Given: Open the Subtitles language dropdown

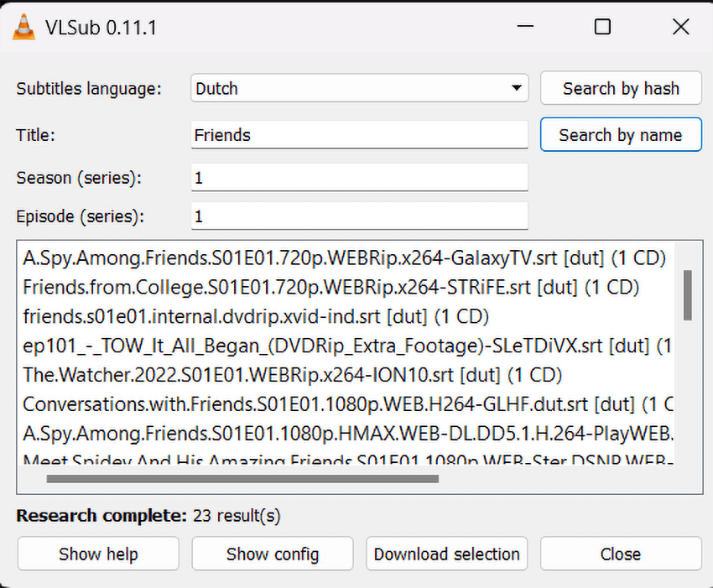Looking at the screenshot, I should 360,88.
